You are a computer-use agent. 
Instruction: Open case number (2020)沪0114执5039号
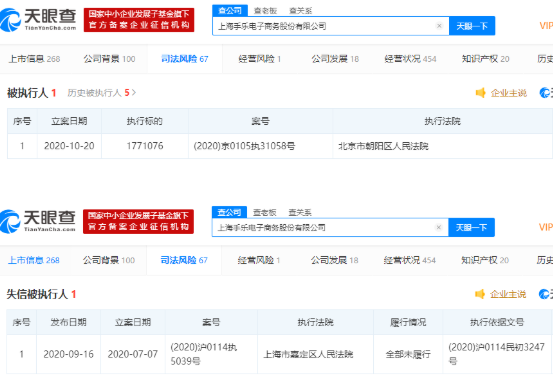(203, 354)
